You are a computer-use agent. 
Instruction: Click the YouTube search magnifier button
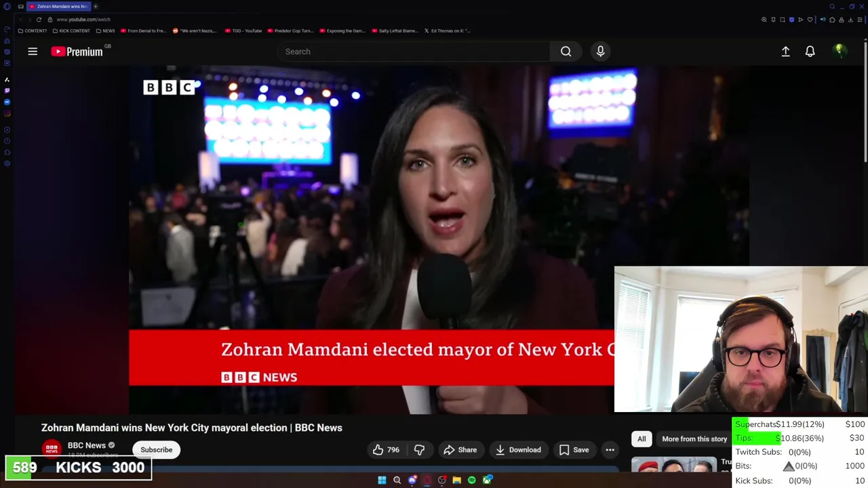click(566, 52)
